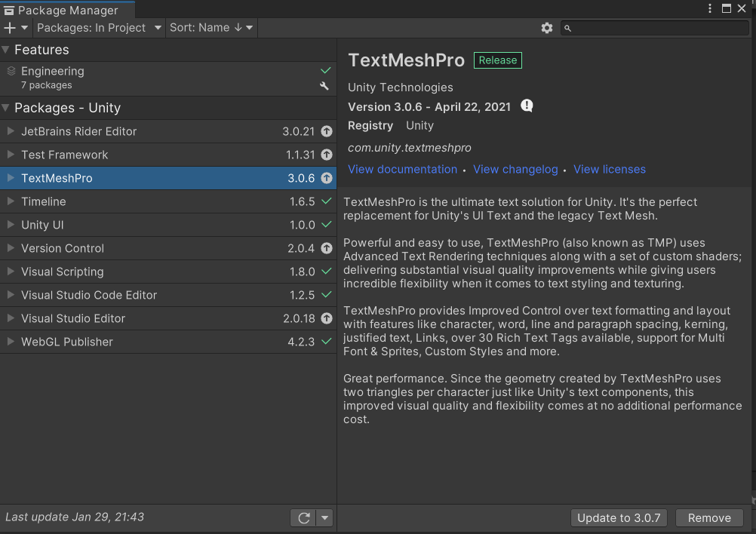Open the Packages: In Project dropdown
The height and width of the screenshot is (534, 756).
(x=99, y=28)
